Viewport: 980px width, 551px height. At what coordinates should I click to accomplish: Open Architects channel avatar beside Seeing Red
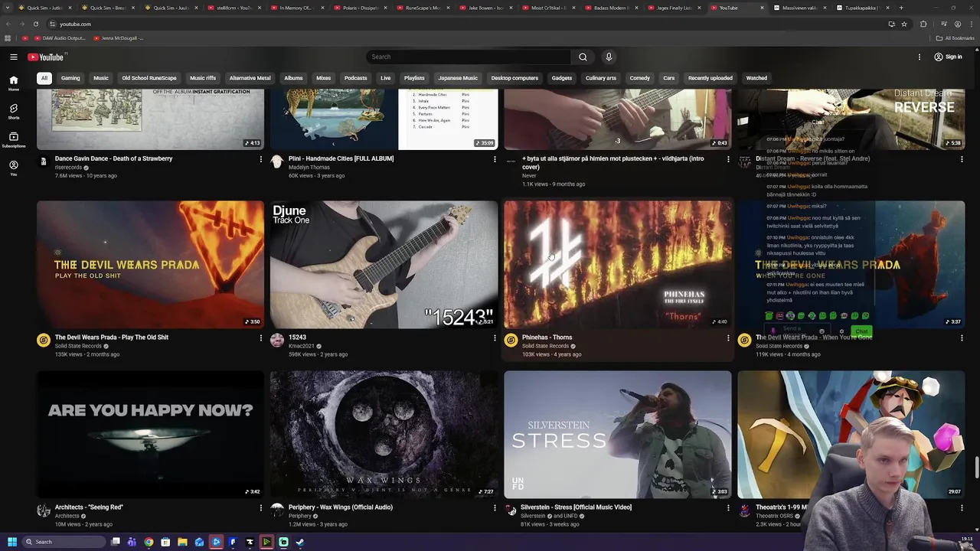44,510
